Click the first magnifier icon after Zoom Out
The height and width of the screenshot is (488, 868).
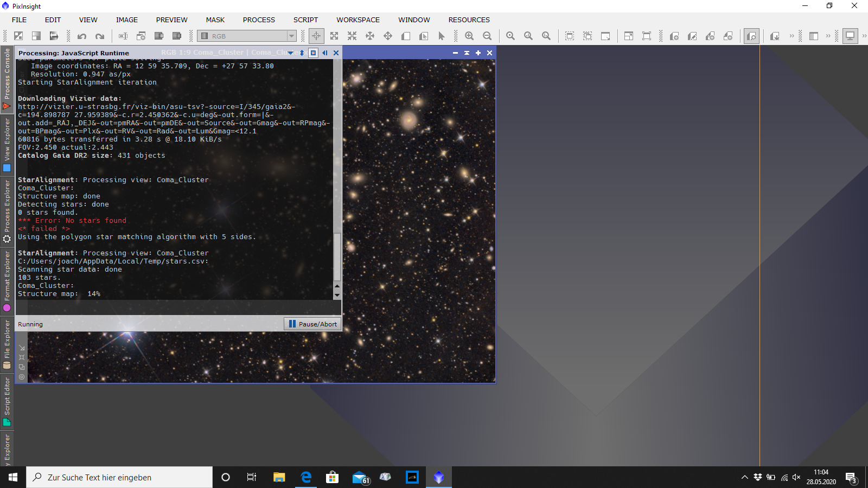pyautogui.click(x=510, y=36)
